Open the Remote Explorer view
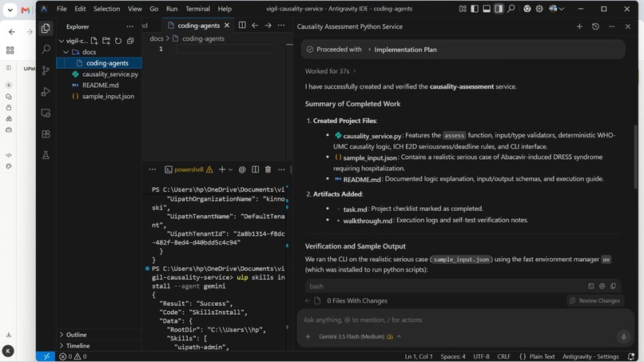Image resolution: width=644 pixels, height=362 pixels. (46, 113)
